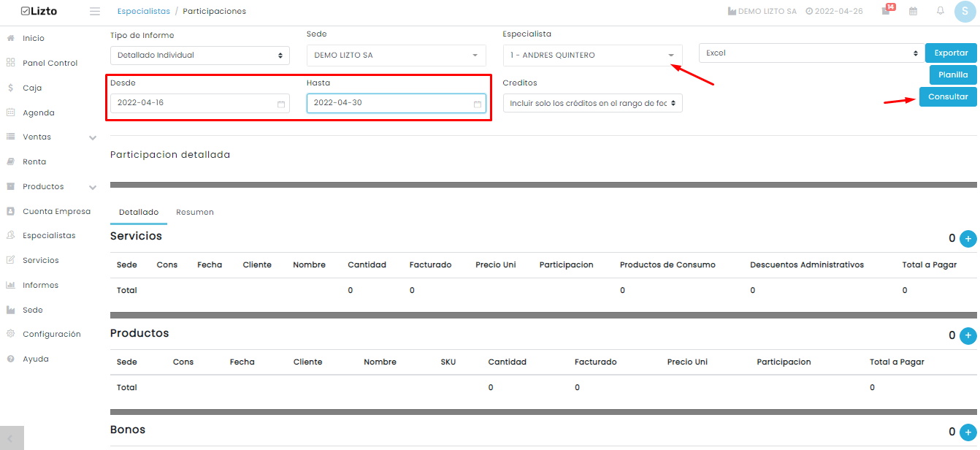This screenshot has width=980, height=450.
Task: Click the Exportar button
Action: coord(951,53)
